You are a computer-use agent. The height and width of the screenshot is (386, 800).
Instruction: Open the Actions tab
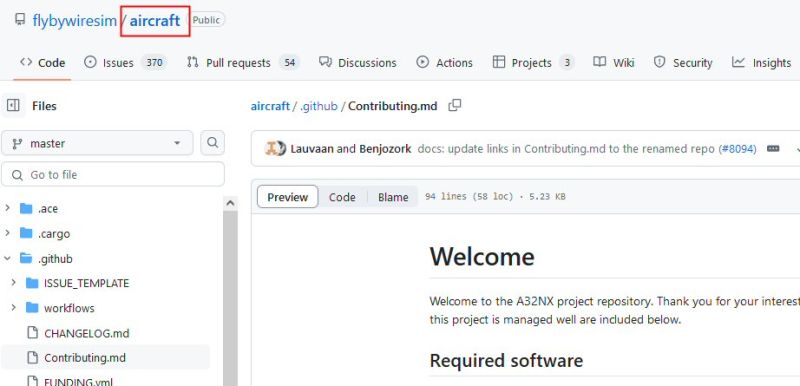[444, 63]
